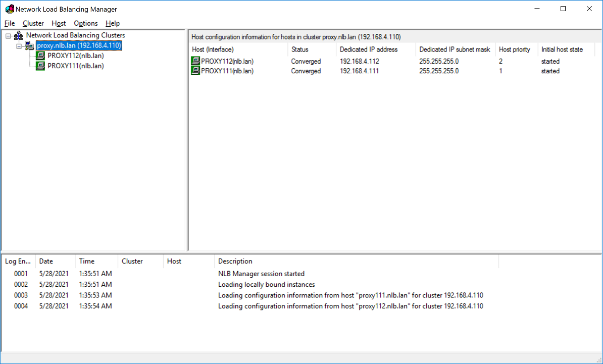Click host priority value 1

(500, 71)
